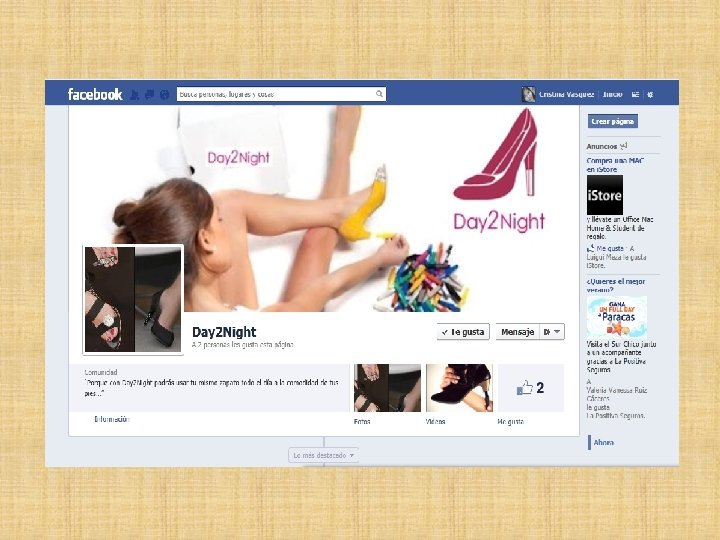Open the settings gear icon
720x540 pixels.
pos(650,95)
